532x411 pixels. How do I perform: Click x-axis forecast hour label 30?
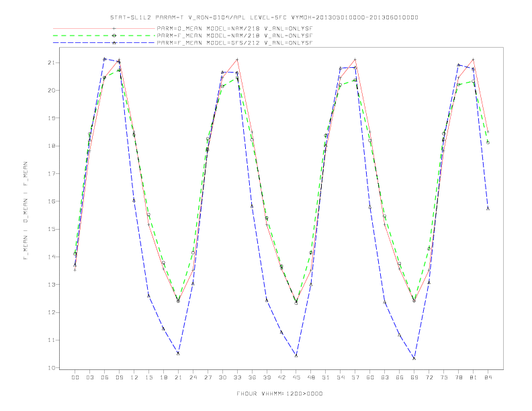(x=222, y=377)
